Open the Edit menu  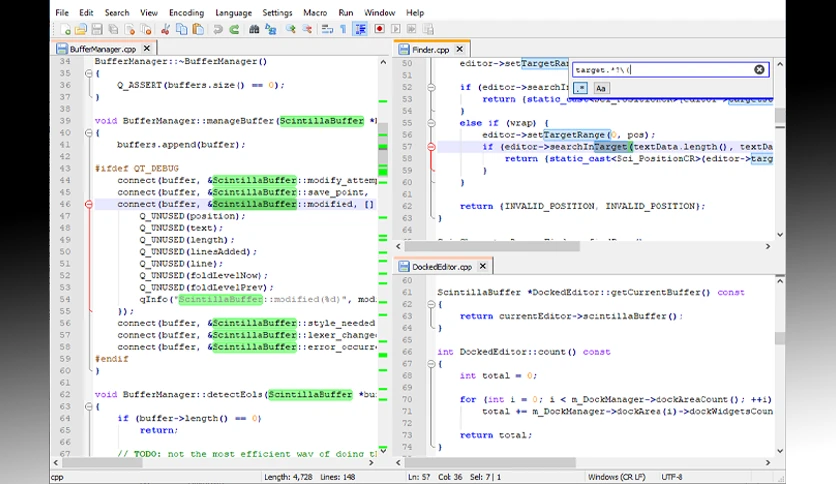[x=86, y=13]
